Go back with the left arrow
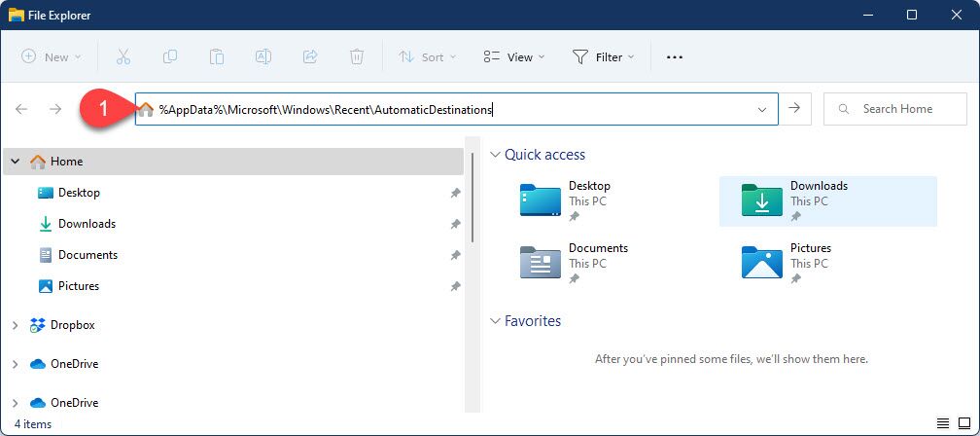The image size is (980, 436). 21,109
